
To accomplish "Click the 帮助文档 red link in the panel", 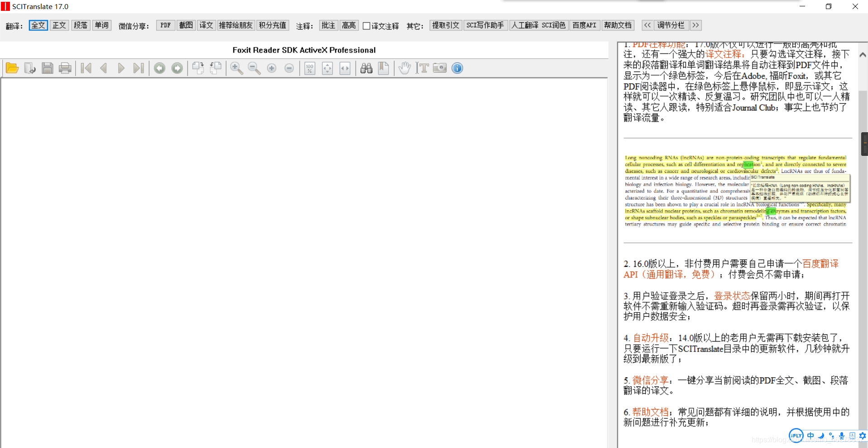I will pos(650,412).
